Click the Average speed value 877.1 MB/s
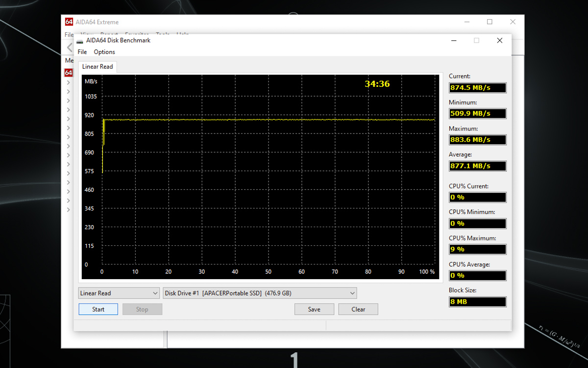The image size is (588, 368). click(x=478, y=166)
